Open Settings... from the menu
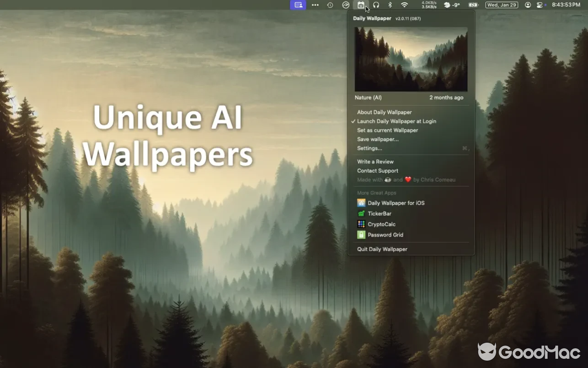The height and width of the screenshot is (368, 588). pos(369,148)
